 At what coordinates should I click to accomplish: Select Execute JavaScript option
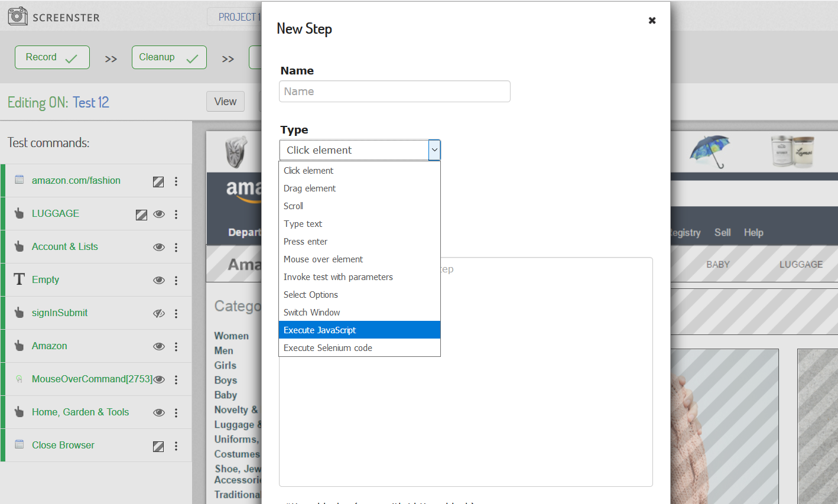[x=359, y=330]
